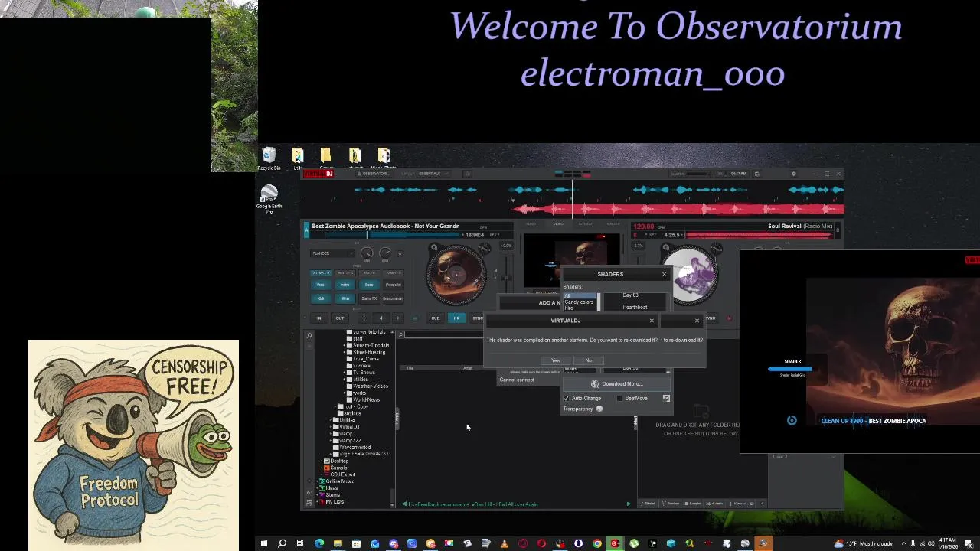Open Google Chrome from the taskbar

coord(597,543)
